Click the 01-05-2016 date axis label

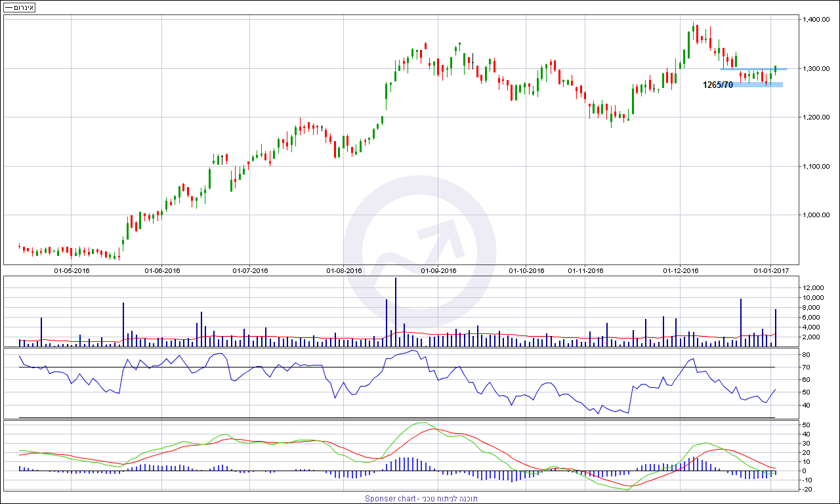pyautogui.click(x=72, y=270)
